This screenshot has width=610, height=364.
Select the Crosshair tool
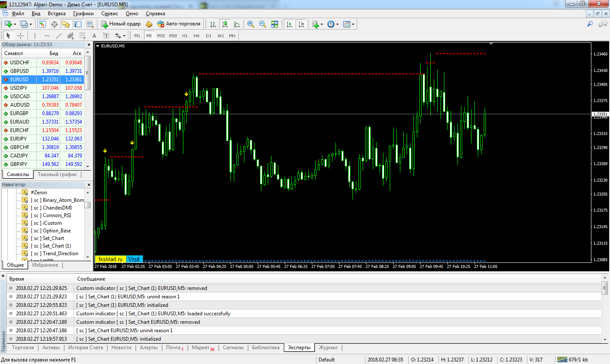[20, 36]
